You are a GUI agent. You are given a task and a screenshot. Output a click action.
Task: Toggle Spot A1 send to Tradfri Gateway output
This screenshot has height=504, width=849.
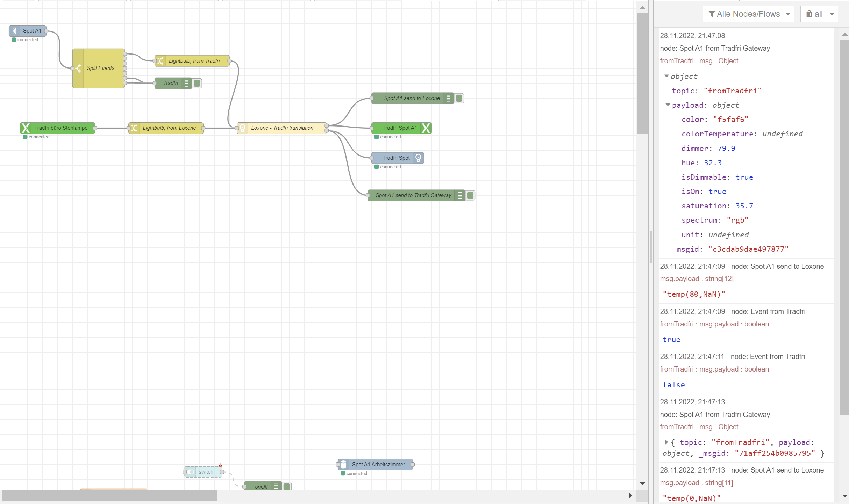pyautogui.click(x=470, y=195)
